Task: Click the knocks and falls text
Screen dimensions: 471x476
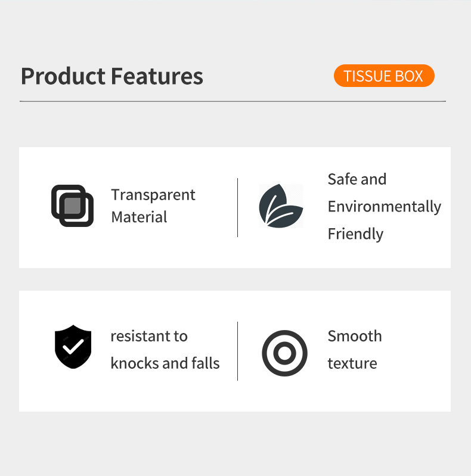Action: click(x=165, y=363)
